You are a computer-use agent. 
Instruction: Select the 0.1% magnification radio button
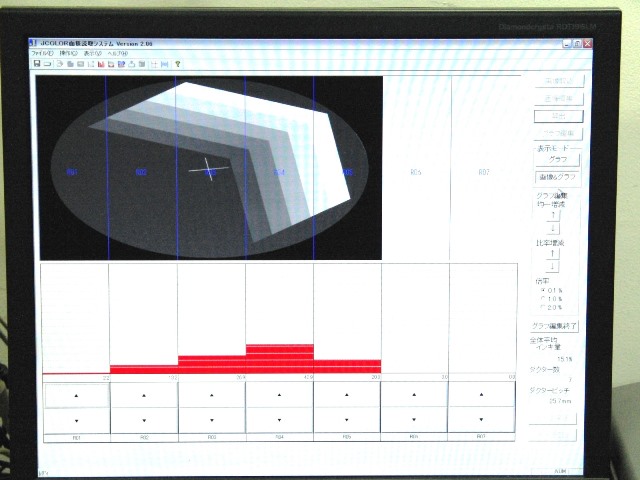coord(543,291)
